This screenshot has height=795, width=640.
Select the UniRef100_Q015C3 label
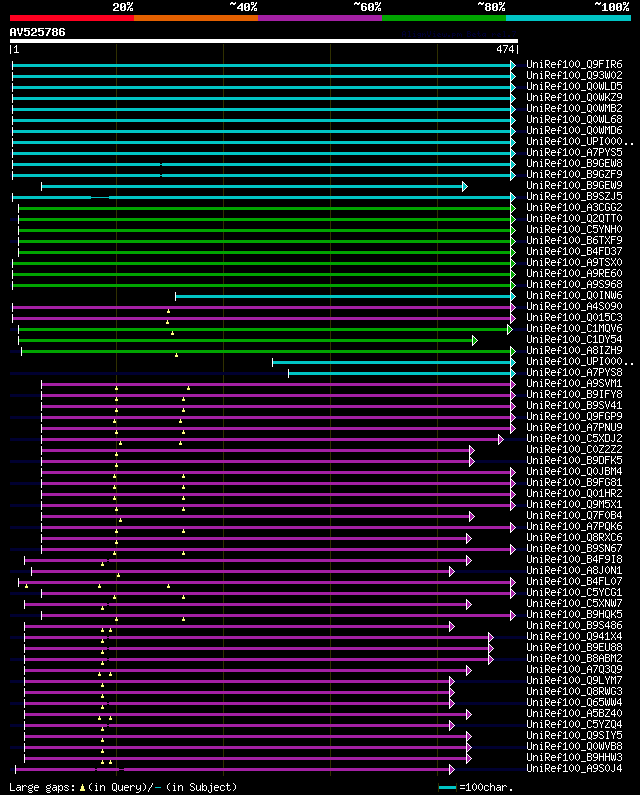pyautogui.click(x=574, y=317)
